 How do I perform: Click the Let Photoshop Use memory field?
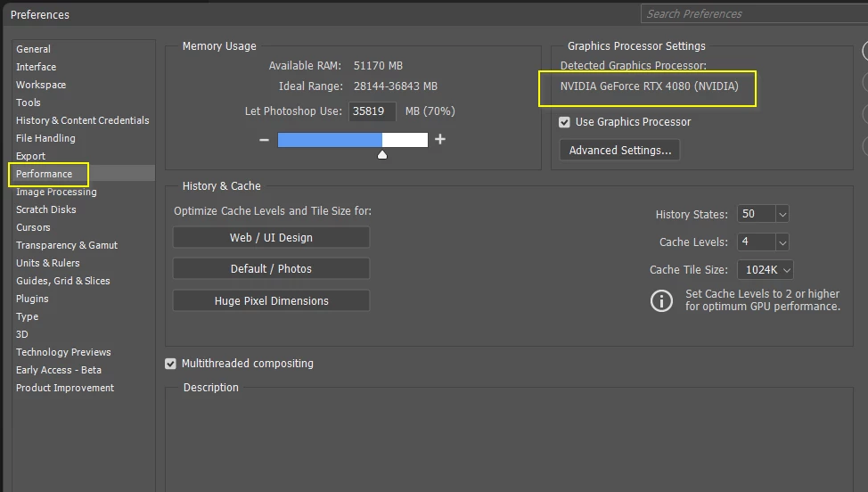click(372, 111)
